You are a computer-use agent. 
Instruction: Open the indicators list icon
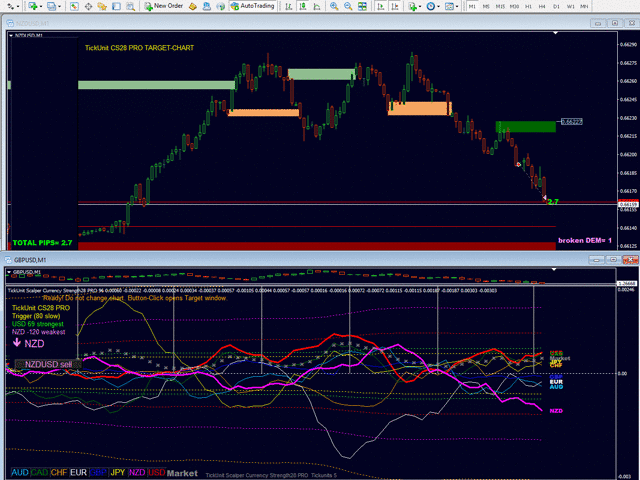[412, 6]
